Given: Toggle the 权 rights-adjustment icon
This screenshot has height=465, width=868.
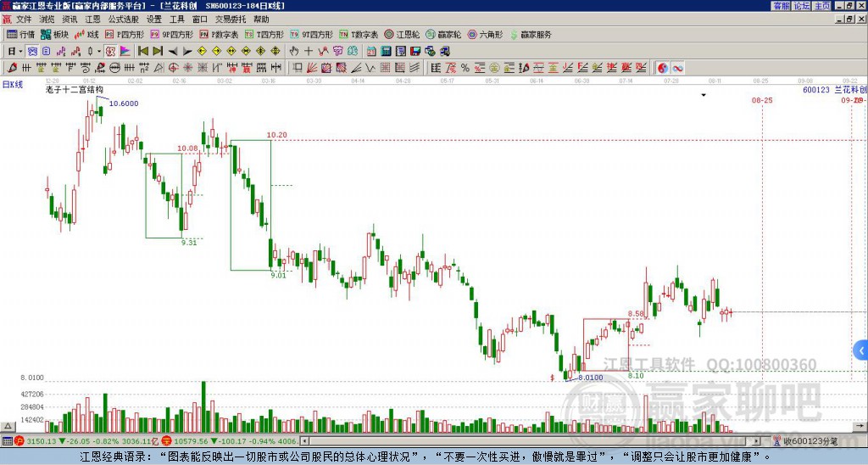Looking at the screenshot, I should (x=110, y=52).
